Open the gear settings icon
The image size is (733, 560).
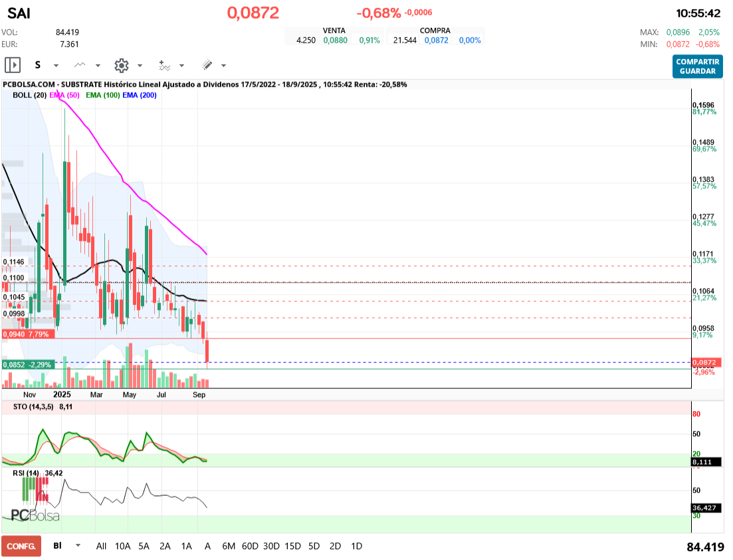pos(121,65)
